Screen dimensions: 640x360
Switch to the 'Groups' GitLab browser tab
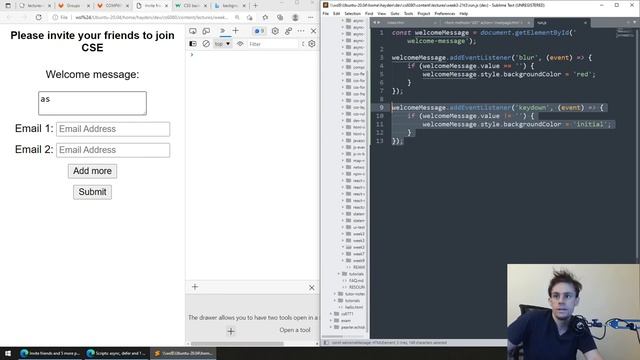[x=73, y=6]
